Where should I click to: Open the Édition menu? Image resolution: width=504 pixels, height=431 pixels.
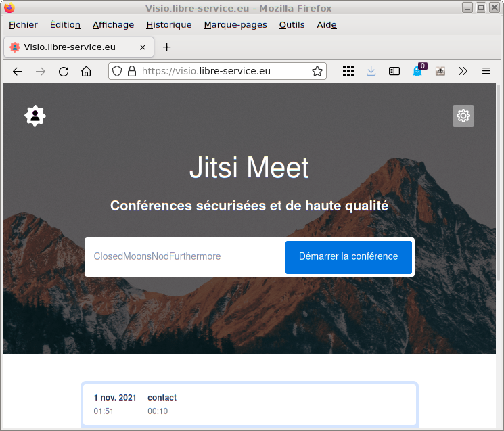point(65,25)
